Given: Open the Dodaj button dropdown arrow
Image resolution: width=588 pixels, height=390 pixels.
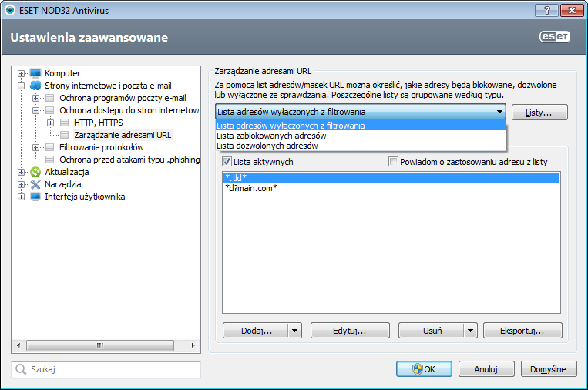Looking at the screenshot, I should 294,331.
